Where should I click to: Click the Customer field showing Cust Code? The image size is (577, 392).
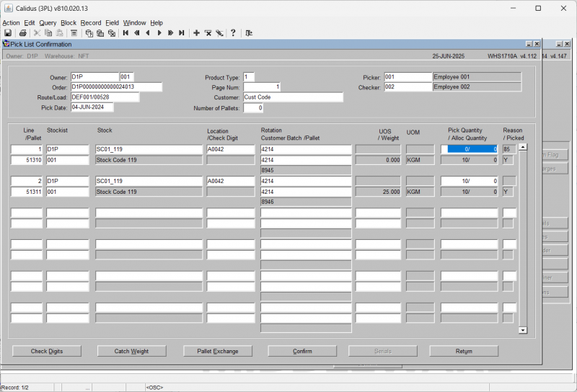[293, 97]
